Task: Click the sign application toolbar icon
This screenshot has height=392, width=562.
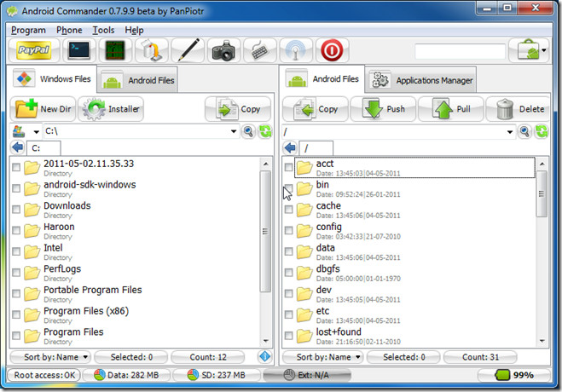Action: pyautogui.click(x=151, y=50)
